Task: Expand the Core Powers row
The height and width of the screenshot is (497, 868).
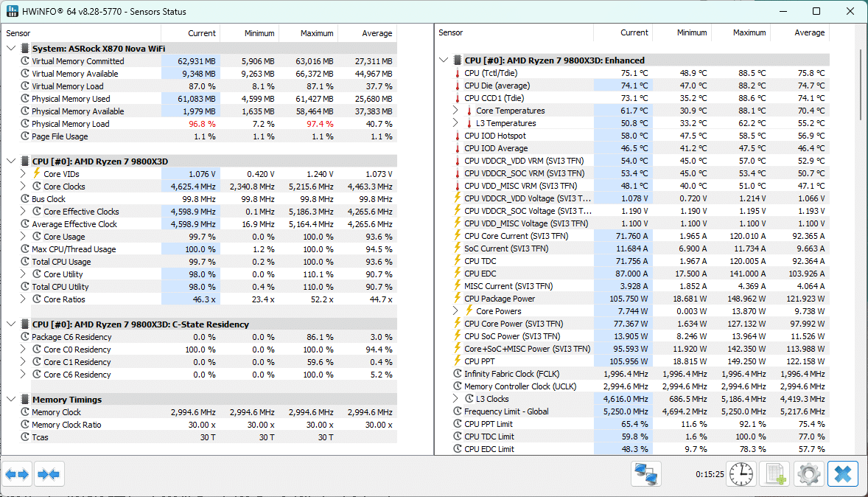Action: [455, 311]
